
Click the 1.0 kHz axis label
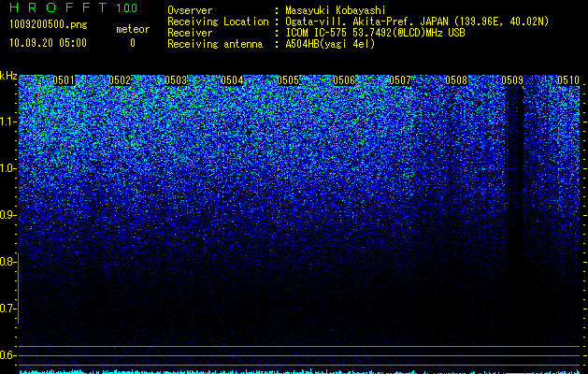(7, 168)
